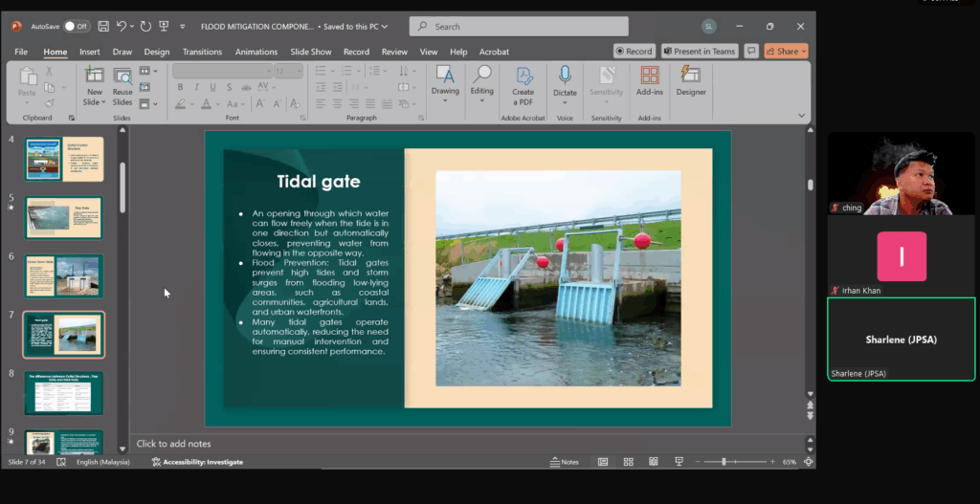Viewport: 980px width, 504px height.
Task: Toggle Normal view in status bar
Action: pyautogui.click(x=603, y=462)
